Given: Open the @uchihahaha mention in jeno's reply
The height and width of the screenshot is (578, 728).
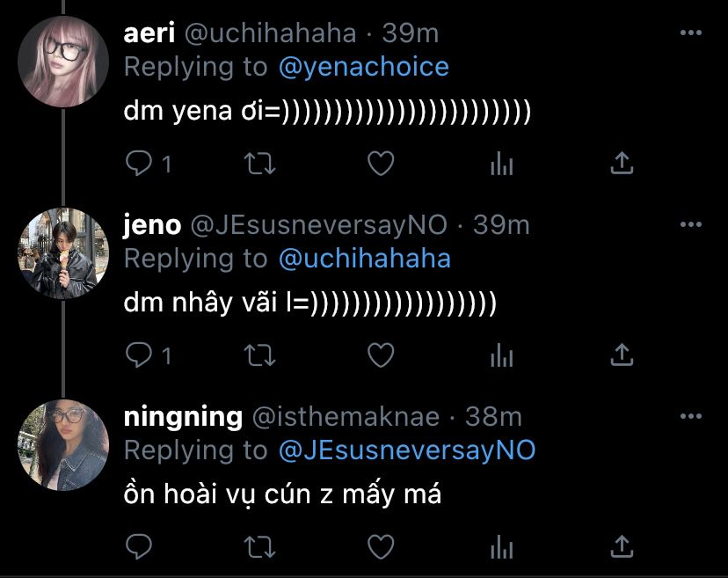Looking at the screenshot, I should pos(365,259).
